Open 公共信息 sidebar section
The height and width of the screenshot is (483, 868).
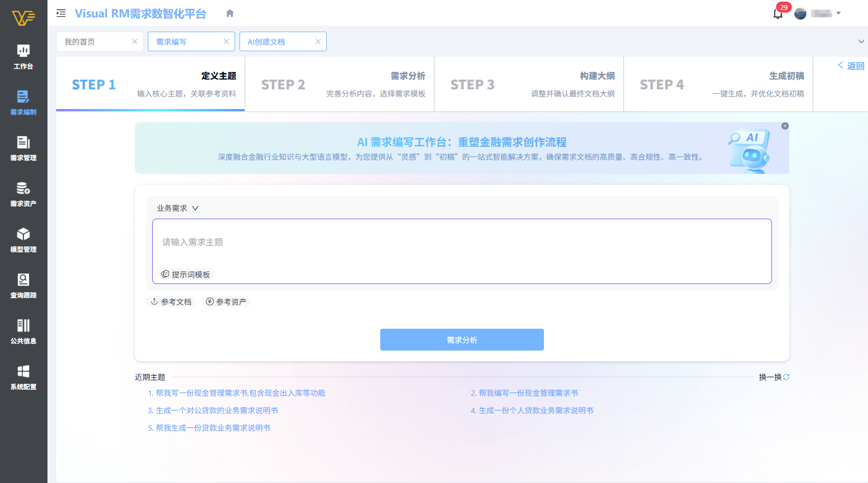(x=23, y=332)
